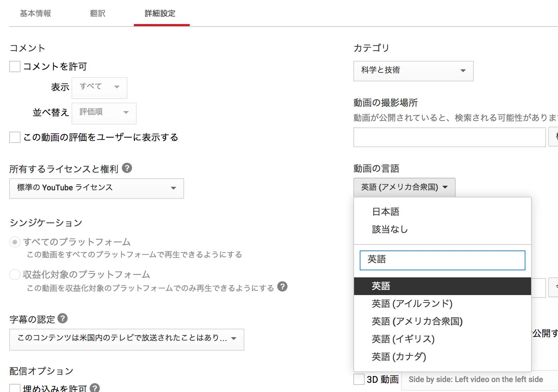Select すべてのプラットフォーム radio button
Viewport: 558px width, 392px height.
pyautogui.click(x=15, y=242)
